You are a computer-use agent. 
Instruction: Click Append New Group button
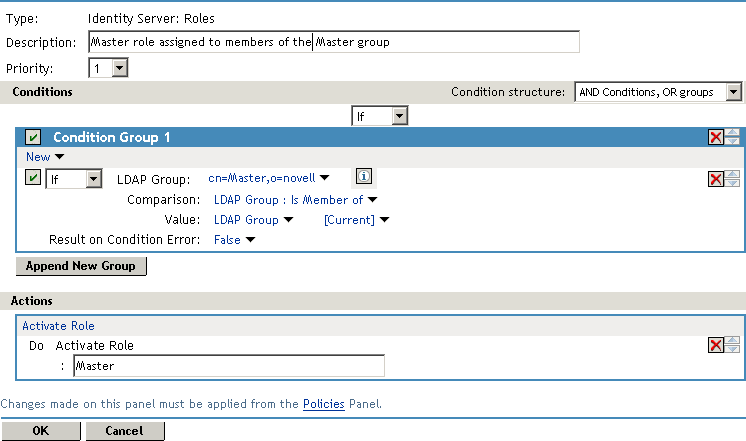click(x=82, y=266)
